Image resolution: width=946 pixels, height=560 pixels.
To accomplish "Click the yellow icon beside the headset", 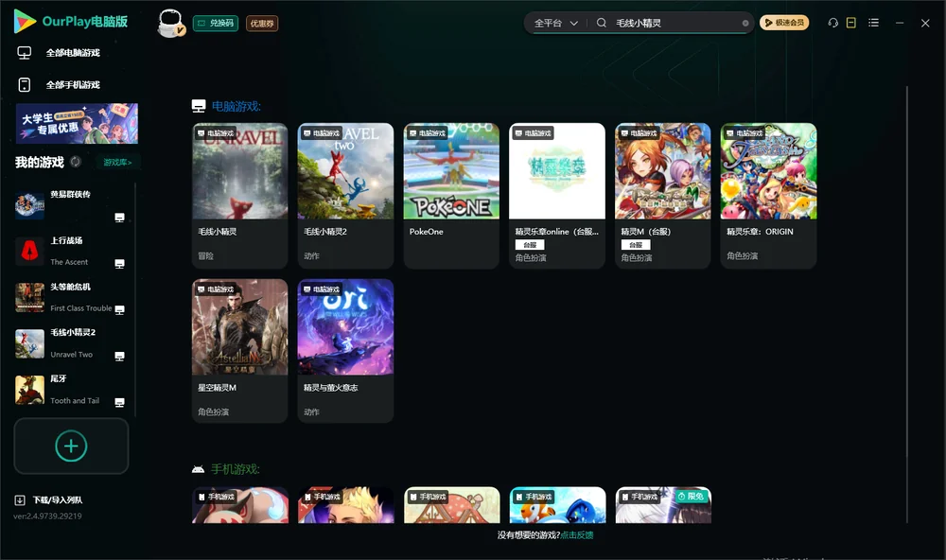I will point(851,23).
